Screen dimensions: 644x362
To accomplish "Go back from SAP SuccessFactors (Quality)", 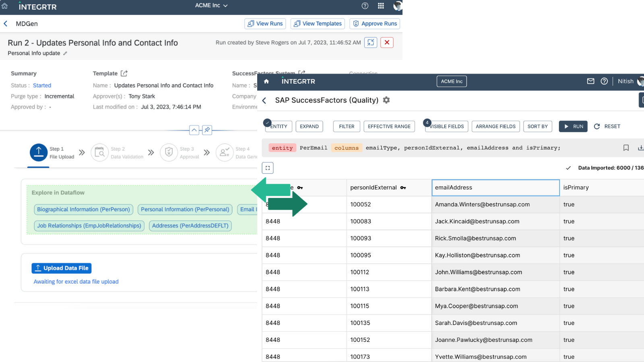I will coord(264,101).
